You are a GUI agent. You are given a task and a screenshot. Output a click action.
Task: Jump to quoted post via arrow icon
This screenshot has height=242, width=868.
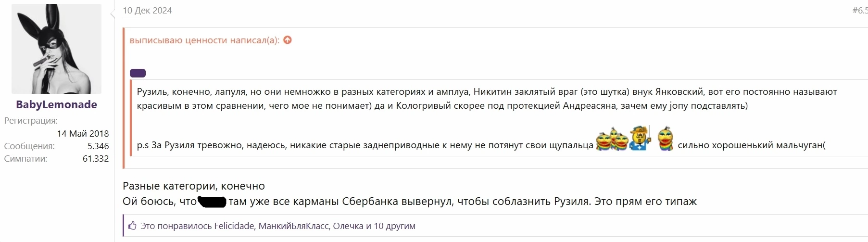[288, 40]
